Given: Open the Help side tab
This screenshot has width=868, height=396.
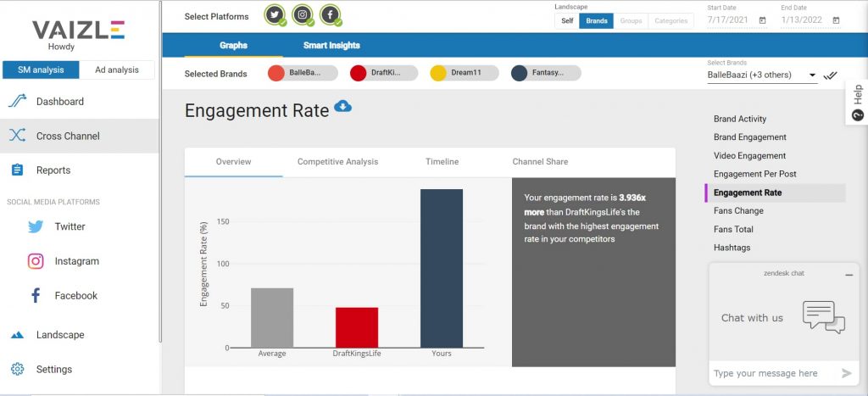Looking at the screenshot, I should (x=857, y=103).
